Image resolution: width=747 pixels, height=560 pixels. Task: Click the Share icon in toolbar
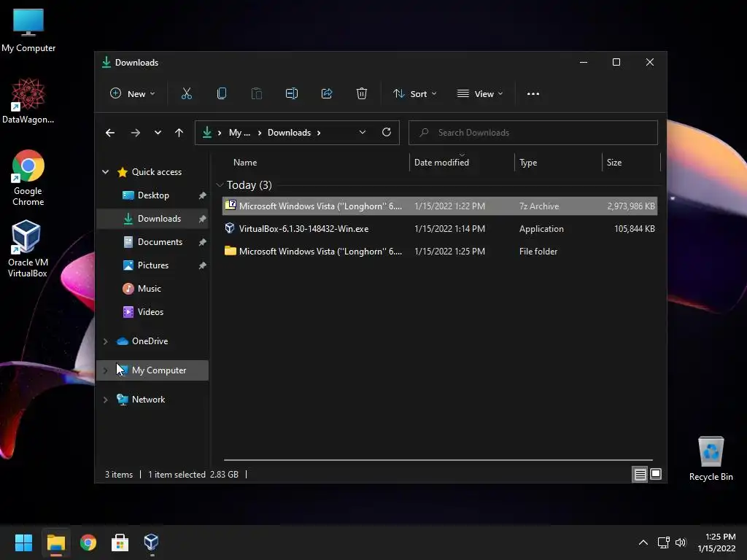point(327,94)
